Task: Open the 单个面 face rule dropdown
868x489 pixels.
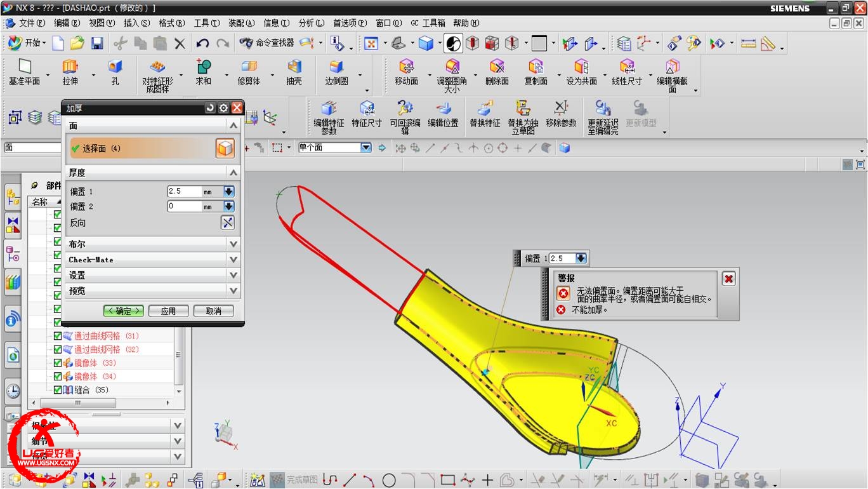Action: click(x=366, y=147)
